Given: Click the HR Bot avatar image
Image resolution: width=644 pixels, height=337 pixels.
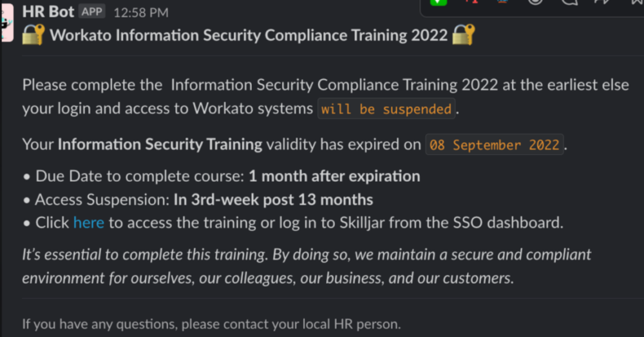Looking at the screenshot, I should (6, 23).
